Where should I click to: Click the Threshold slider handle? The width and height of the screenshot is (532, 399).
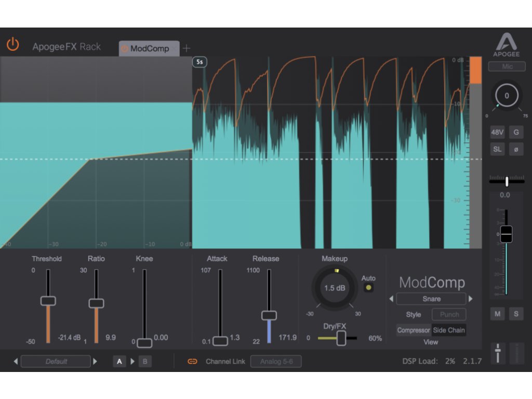(x=48, y=301)
